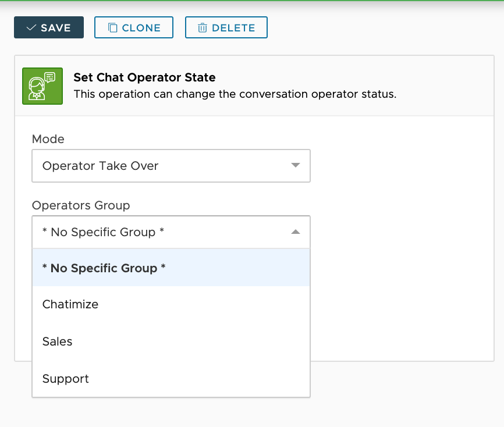Click the Operators Group combo box field
The image size is (504, 427).
coord(163,232)
